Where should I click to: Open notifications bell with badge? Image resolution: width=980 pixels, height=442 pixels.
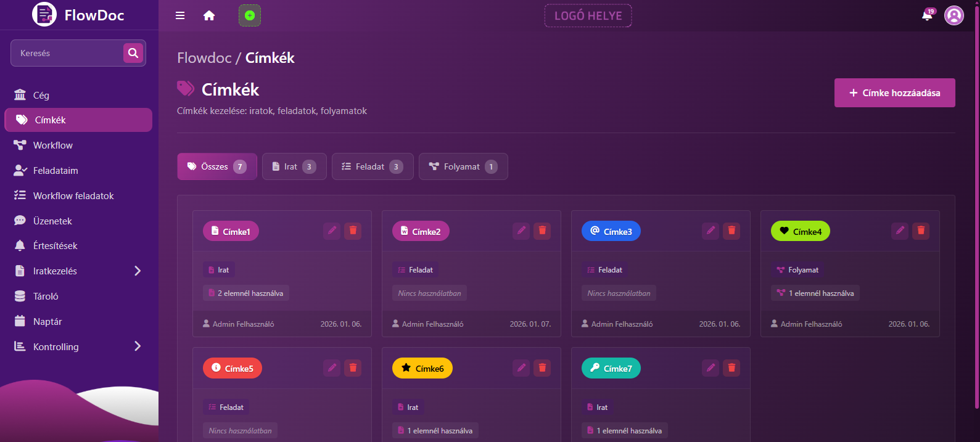[x=927, y=15]
